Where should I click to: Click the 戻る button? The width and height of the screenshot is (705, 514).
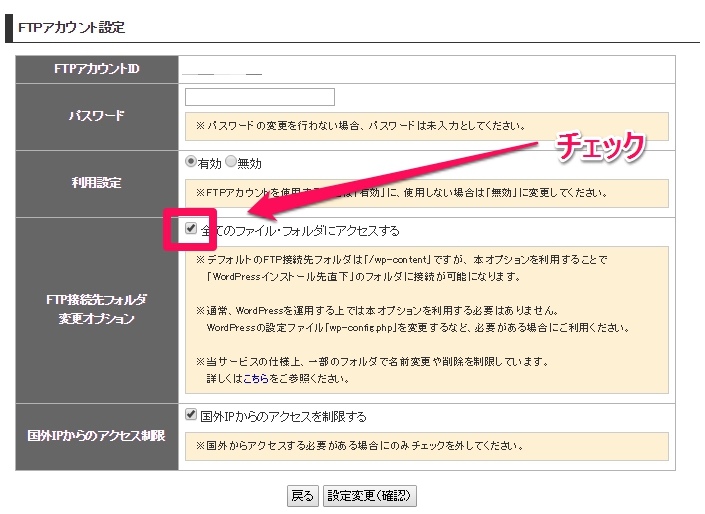pos(303,496)
